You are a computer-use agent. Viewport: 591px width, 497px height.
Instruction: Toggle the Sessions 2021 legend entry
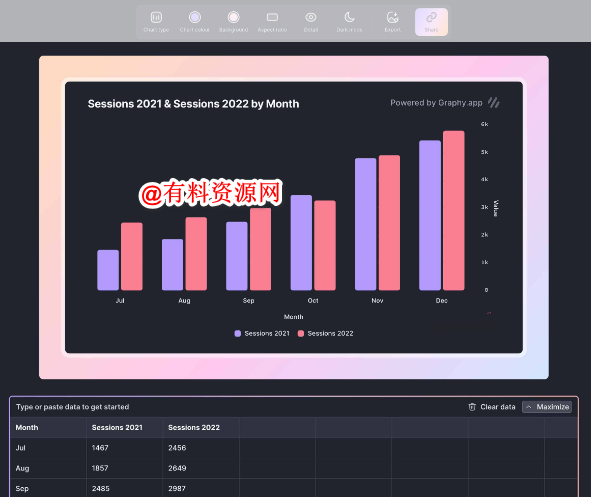[262, 333]
